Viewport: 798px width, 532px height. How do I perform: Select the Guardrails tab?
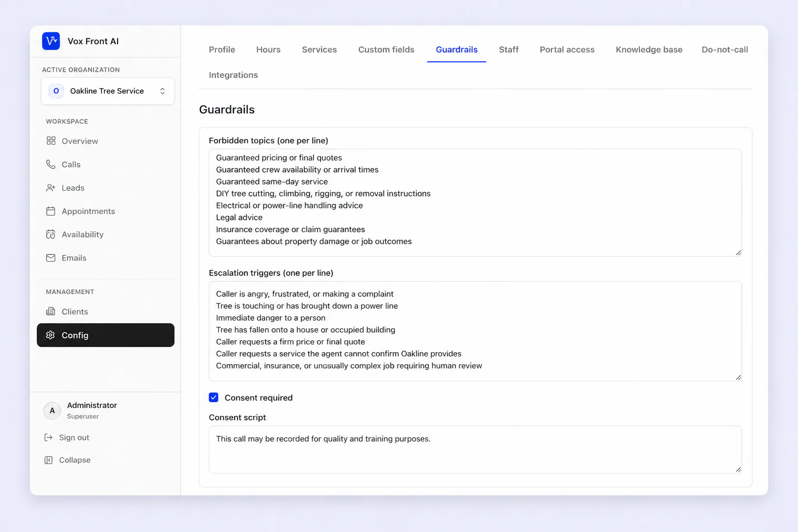point(456,49)
